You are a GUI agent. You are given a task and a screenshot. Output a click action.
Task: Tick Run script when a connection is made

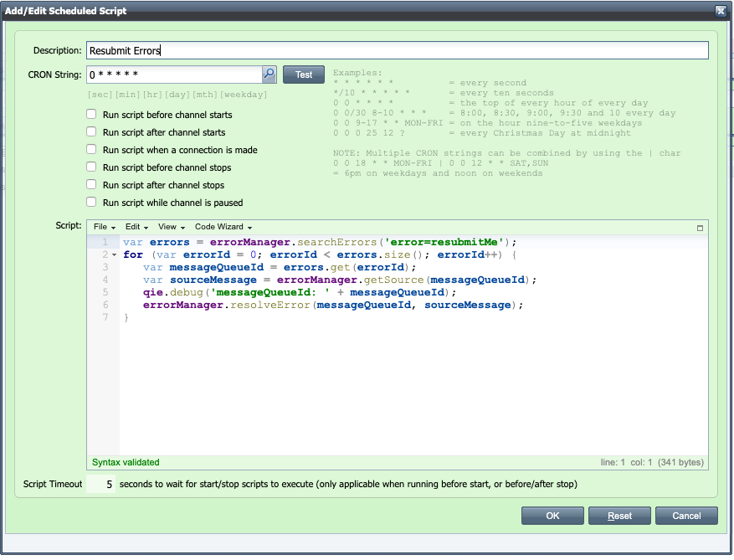coord(91,149)
